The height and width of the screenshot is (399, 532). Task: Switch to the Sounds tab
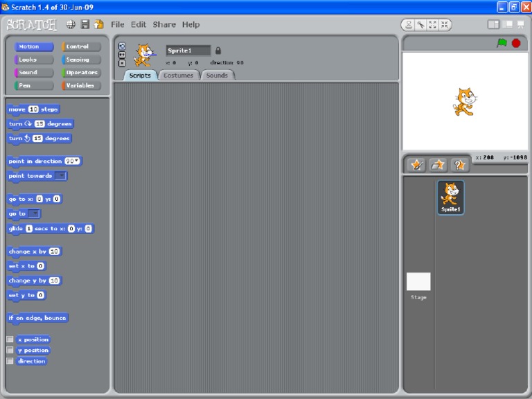[x=217, y=76]
